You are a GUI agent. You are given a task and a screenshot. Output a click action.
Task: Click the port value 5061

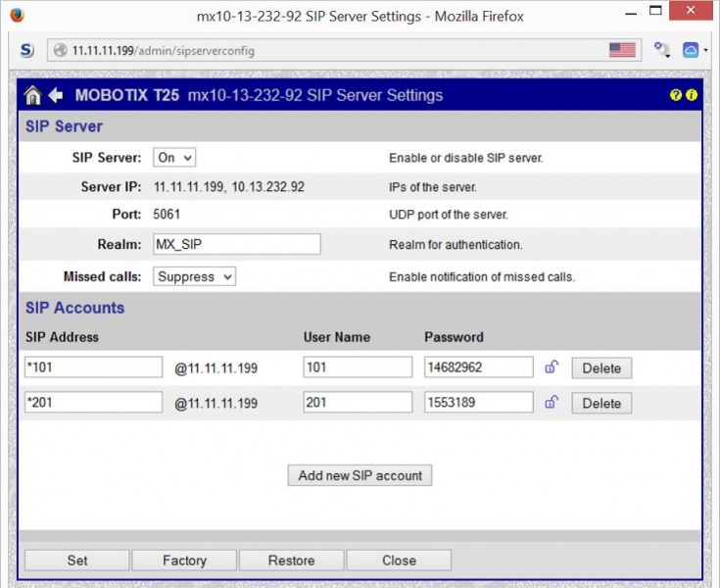(167, 214)
